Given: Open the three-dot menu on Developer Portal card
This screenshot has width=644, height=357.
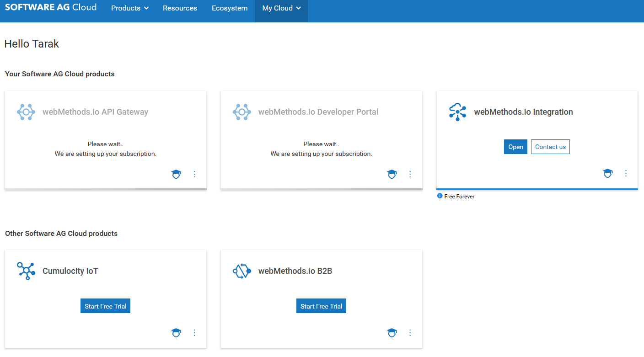Looking at the screenshot, I should click(410, 174).
